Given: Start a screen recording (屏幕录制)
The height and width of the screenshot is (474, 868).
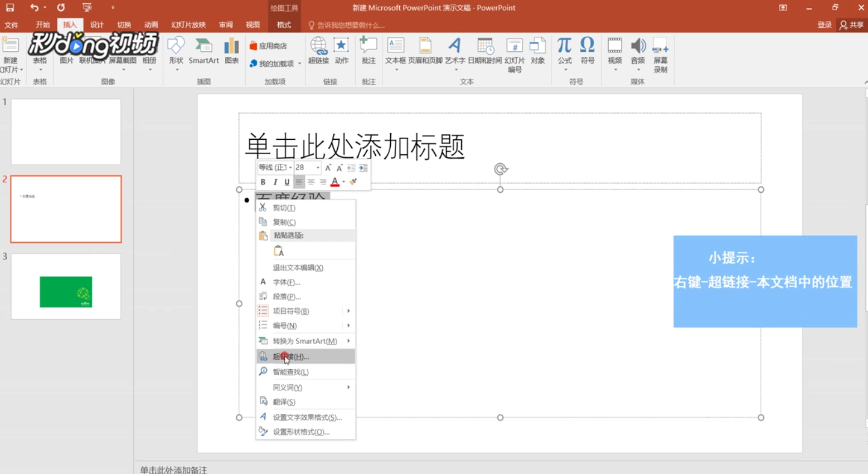Looking at the screenshot, I should 660,56.
